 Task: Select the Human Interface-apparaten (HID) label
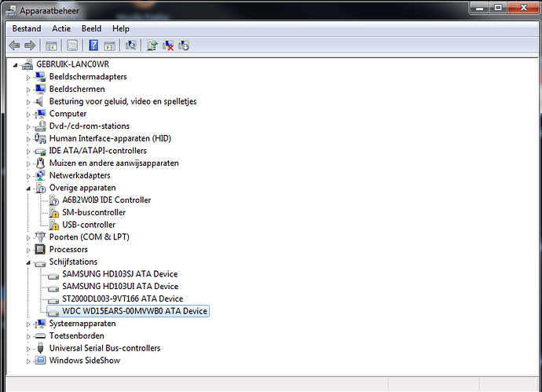click(110, 138)
